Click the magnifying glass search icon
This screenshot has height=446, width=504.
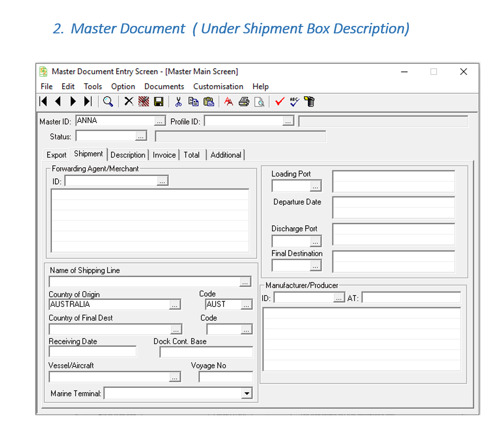pyautogui.click(x=108, y=102)
